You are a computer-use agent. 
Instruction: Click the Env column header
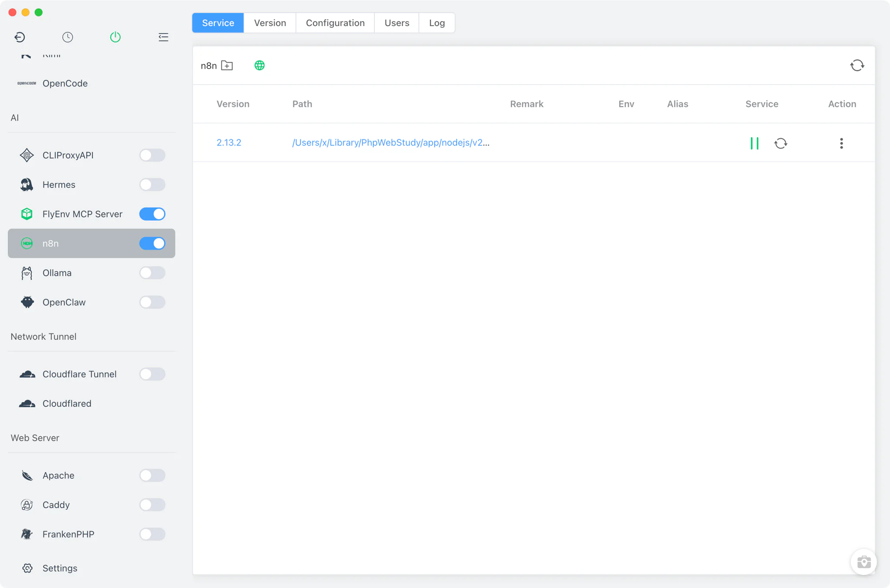coord(626,104)
